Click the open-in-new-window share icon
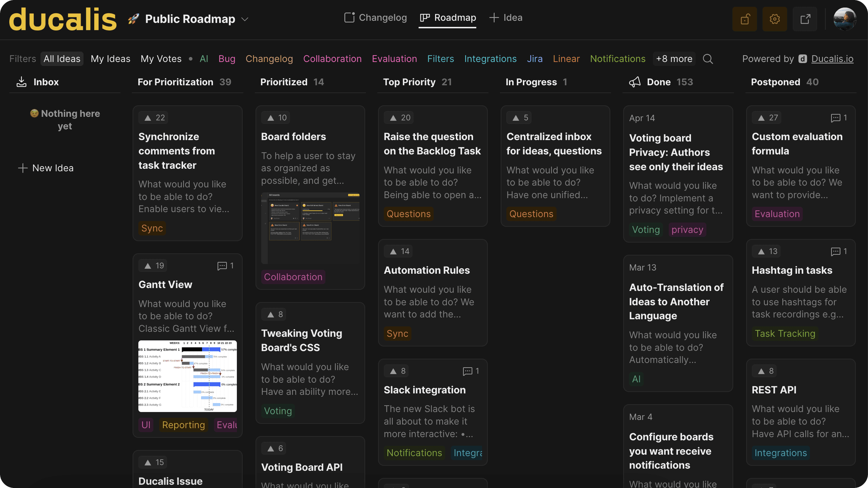This screenshot has height=488, width=868. coord(805,19)
